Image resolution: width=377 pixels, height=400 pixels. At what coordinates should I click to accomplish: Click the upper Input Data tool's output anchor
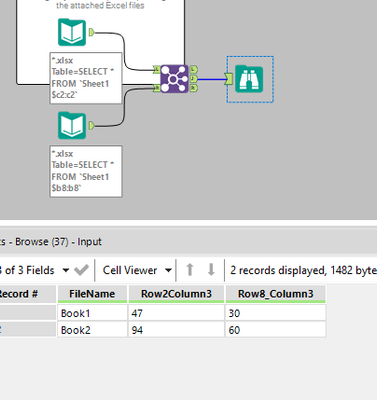(92, 32)
